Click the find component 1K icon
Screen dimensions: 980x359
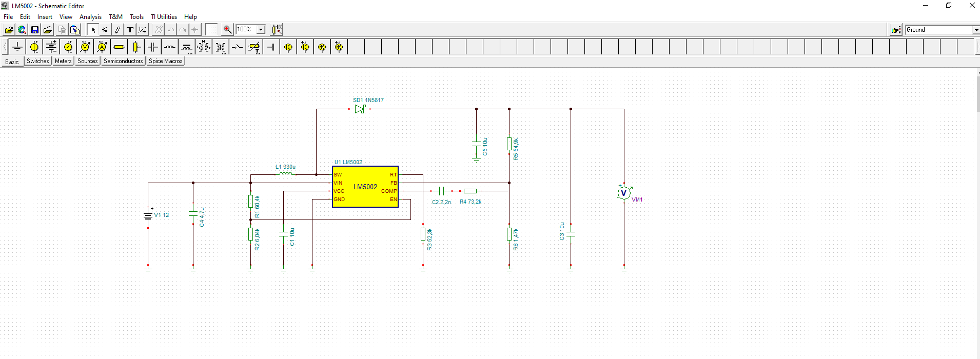[277, 30]
